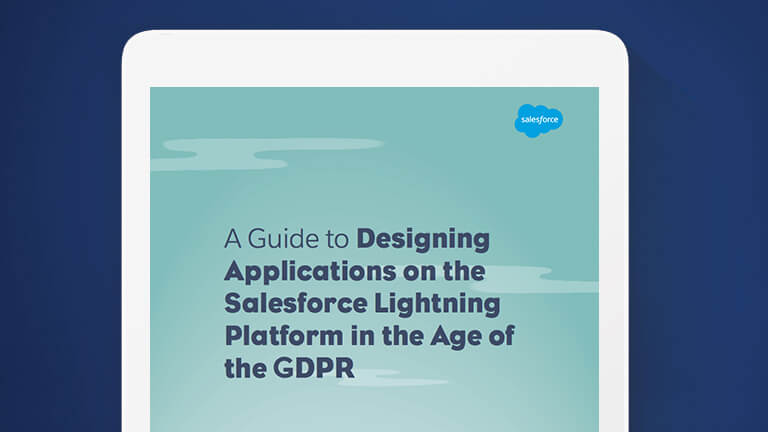
Task: Click the Salesforce cloud logo
Action: [x=539, y=120]
